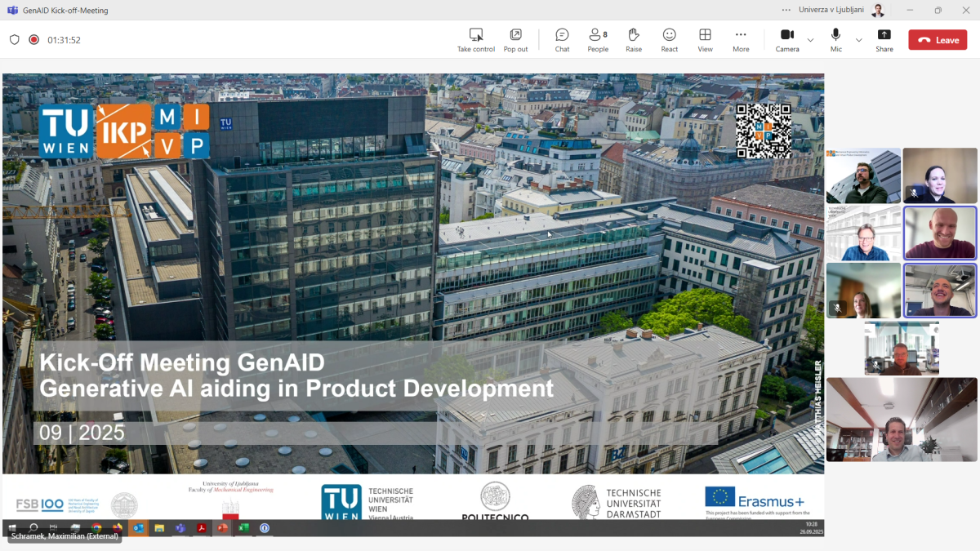Pop out the shared content
Image resolution: width=980 pixels, height=551 pixels.
[515, 39]
